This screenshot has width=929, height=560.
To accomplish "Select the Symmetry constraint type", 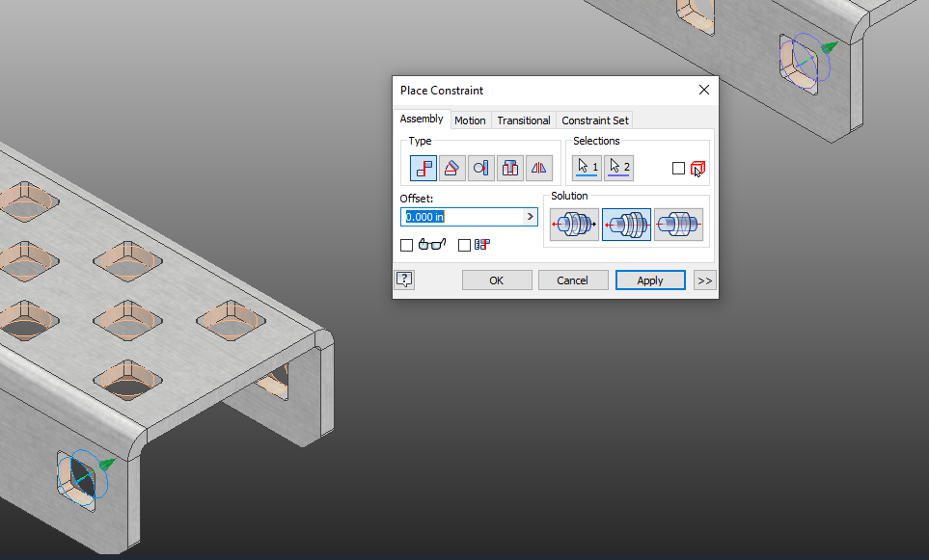I will click(x=539, y=168).
